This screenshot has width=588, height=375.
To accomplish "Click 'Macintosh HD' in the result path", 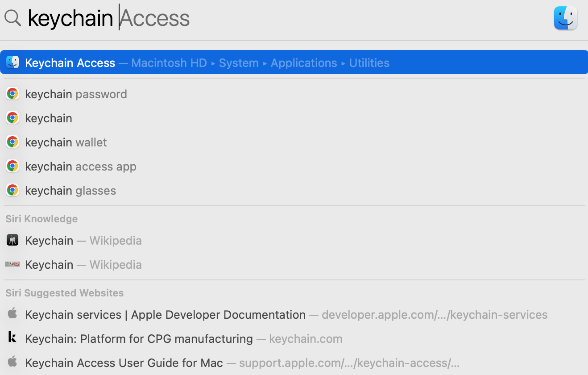I will pos(169,63).
